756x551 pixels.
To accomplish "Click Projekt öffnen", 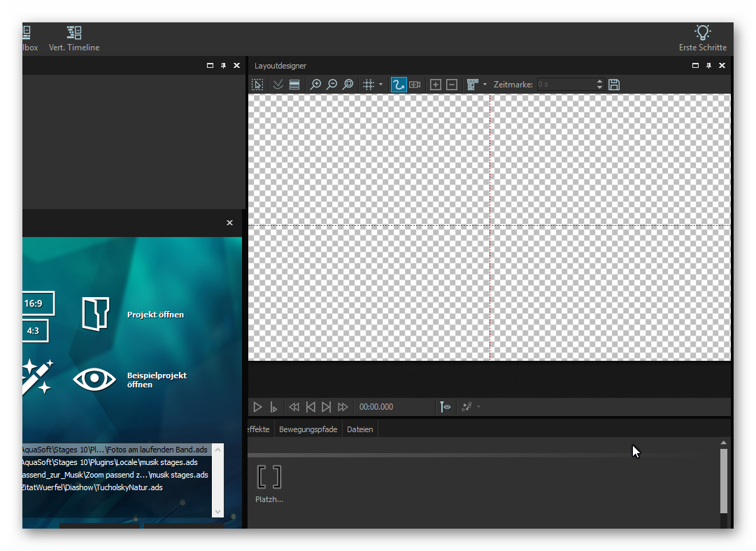I will (x=155, y=315).
